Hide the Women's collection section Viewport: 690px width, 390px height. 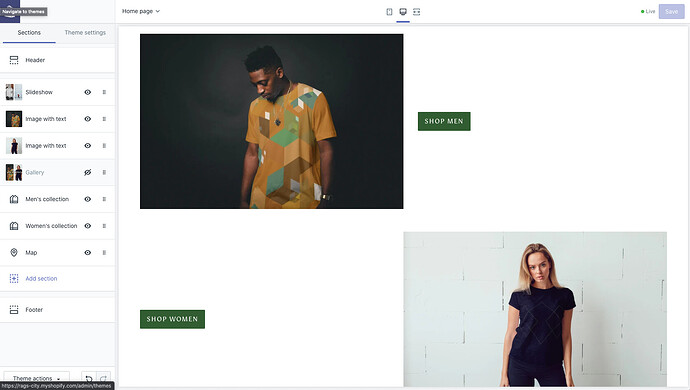[88, 226]
